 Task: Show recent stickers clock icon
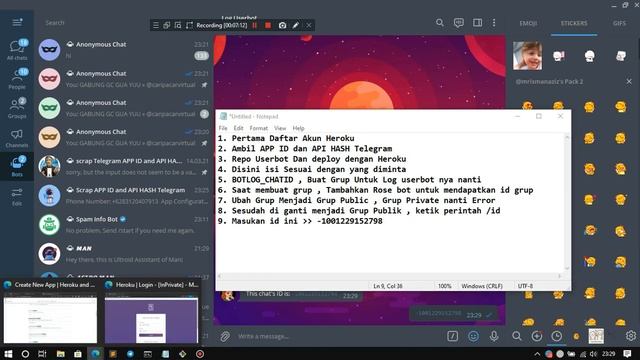click(556, 336)
